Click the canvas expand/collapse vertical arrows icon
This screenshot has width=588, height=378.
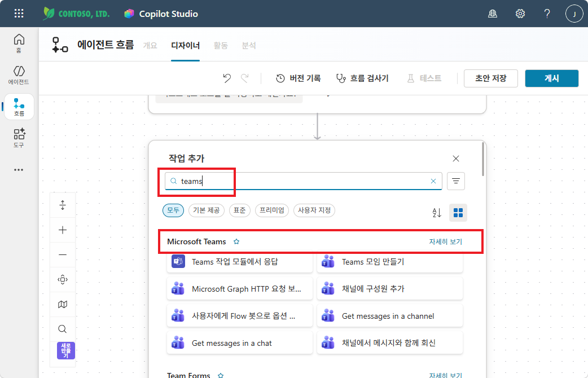pos(63,205)
